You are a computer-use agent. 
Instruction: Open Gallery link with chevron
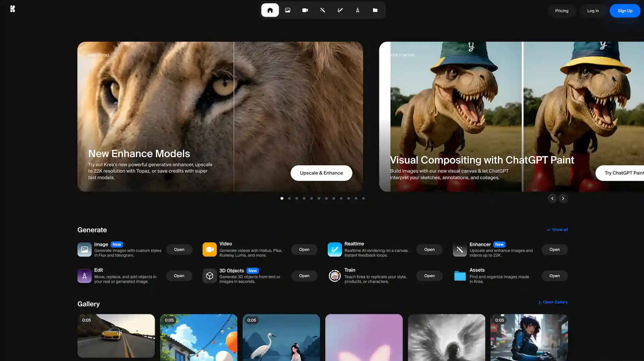[x=553, y=302]
